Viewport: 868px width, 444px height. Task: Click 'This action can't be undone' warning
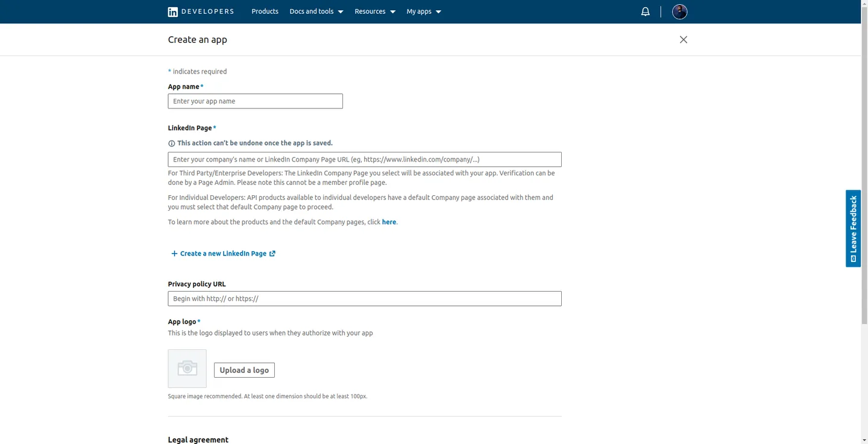pos(254,143)
